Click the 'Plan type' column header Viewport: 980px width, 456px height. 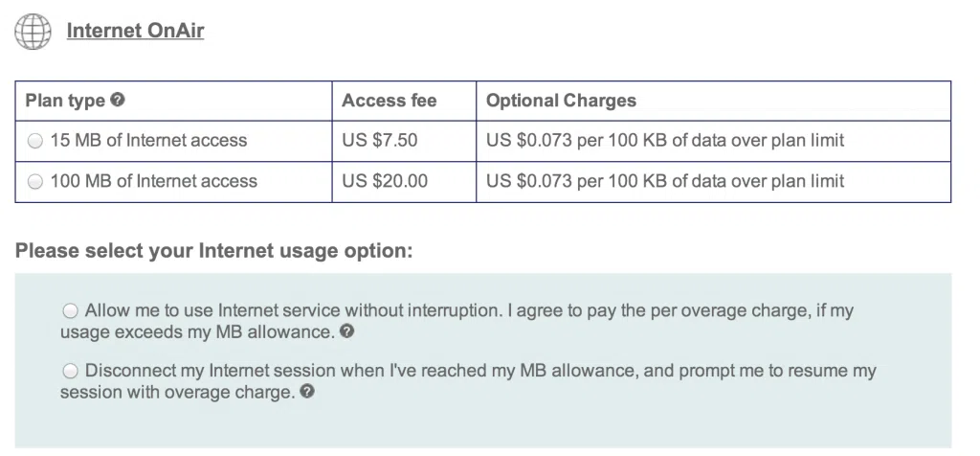65,101
